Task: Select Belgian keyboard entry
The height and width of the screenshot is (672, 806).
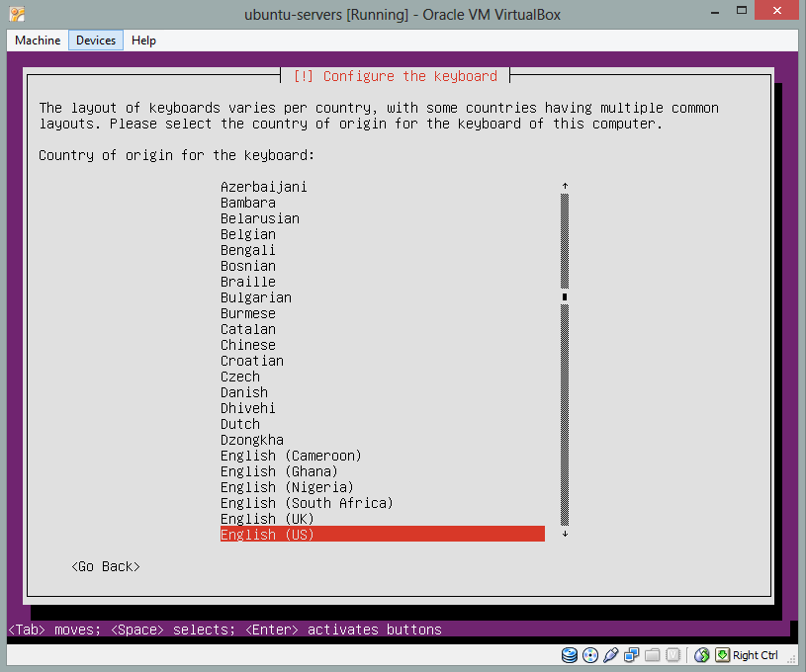Action: pyautogui.click(x=248, y=234)
